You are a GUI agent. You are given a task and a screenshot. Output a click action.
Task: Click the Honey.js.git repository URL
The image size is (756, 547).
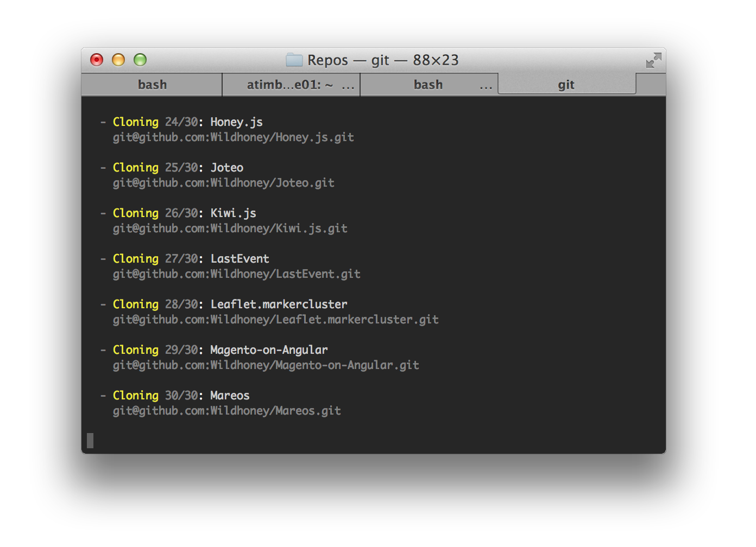[234, 137]
